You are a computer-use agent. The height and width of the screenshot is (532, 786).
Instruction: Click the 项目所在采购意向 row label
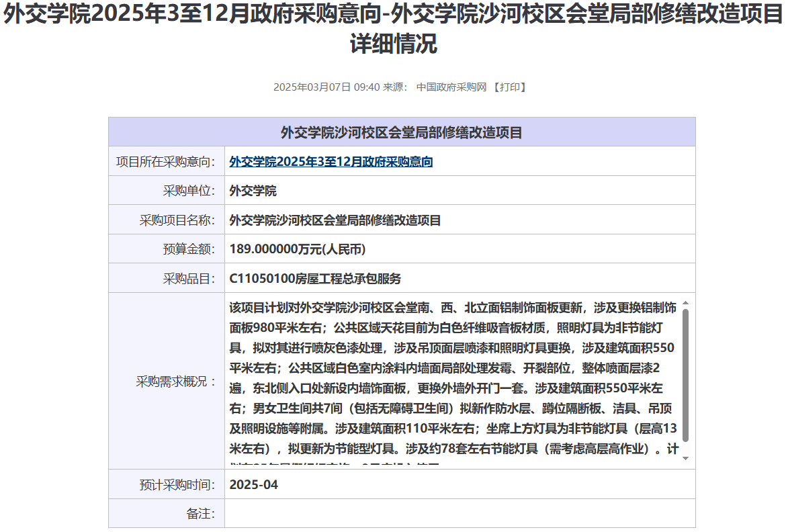(x=165, y=162)
